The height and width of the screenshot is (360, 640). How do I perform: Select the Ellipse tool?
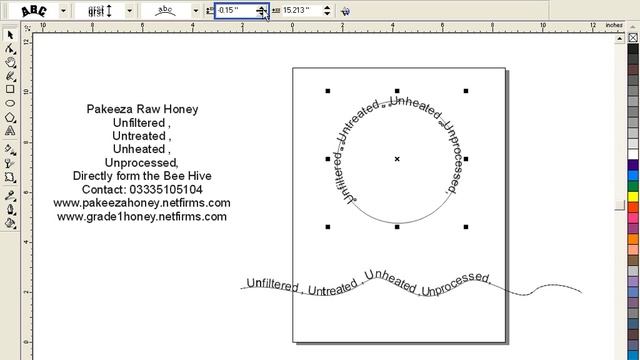pos(10,103)
